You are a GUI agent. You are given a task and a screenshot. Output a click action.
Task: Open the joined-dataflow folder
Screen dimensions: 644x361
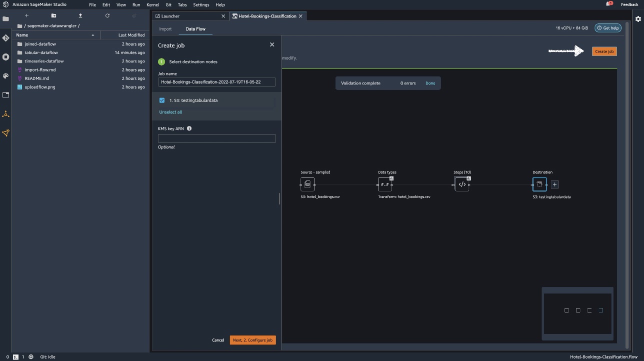tap(80, 44)
